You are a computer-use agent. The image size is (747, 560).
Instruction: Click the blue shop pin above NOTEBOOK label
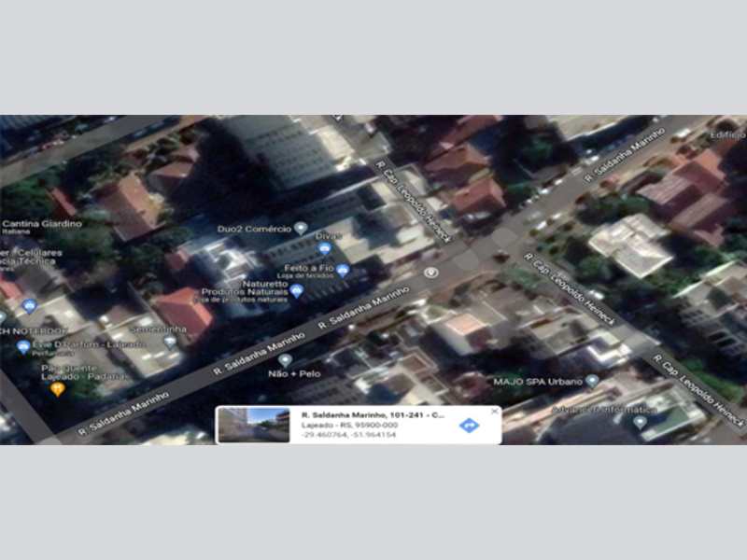pos(30,307)
